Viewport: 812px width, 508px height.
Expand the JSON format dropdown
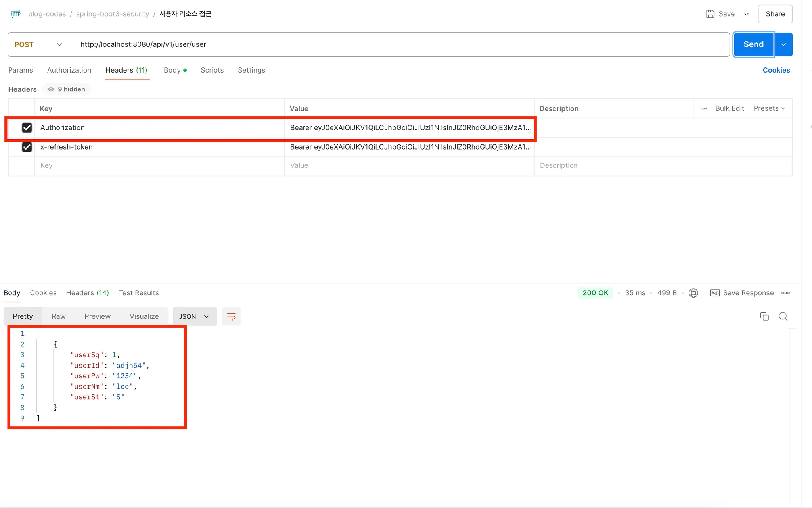[194, 316]
